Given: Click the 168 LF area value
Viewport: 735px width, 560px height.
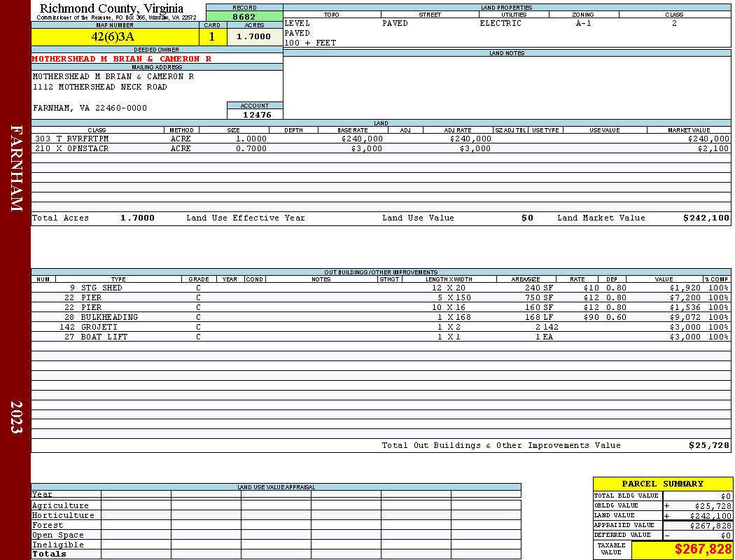Looking at the screenshot, I should pyautogui.click(x=538, y=317).
